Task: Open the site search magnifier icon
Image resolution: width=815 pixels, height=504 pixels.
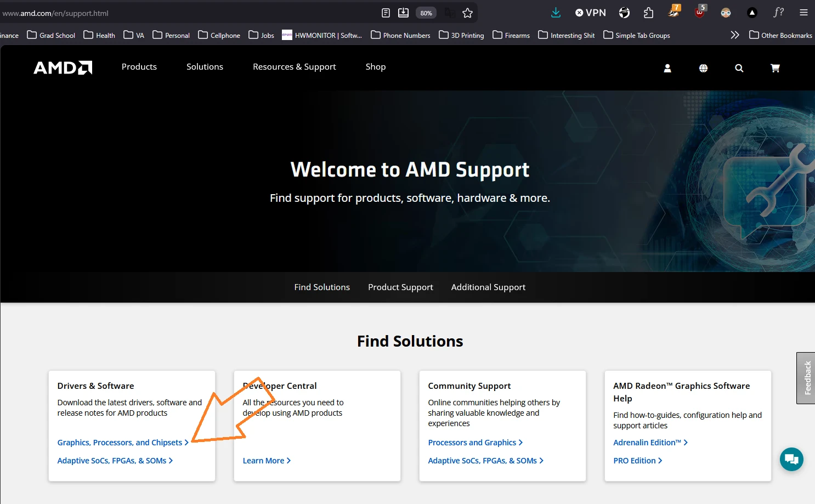Action: coord(739,68)
